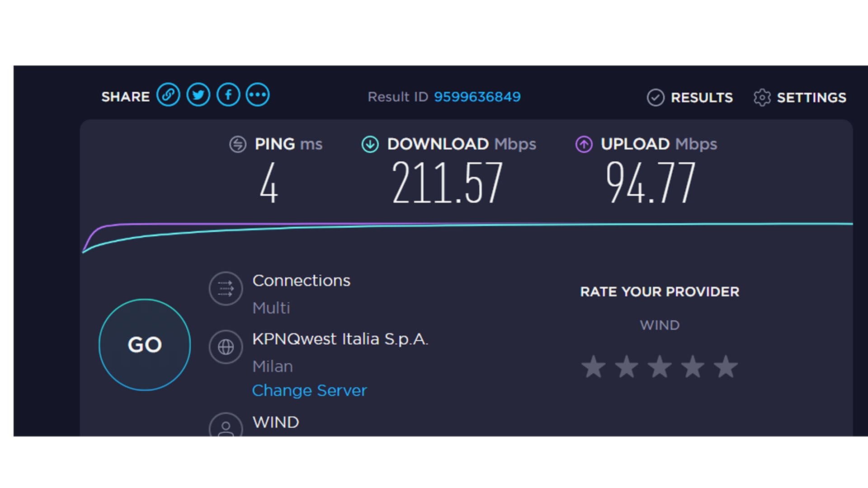Share result on Facebook

click(228, 95)
